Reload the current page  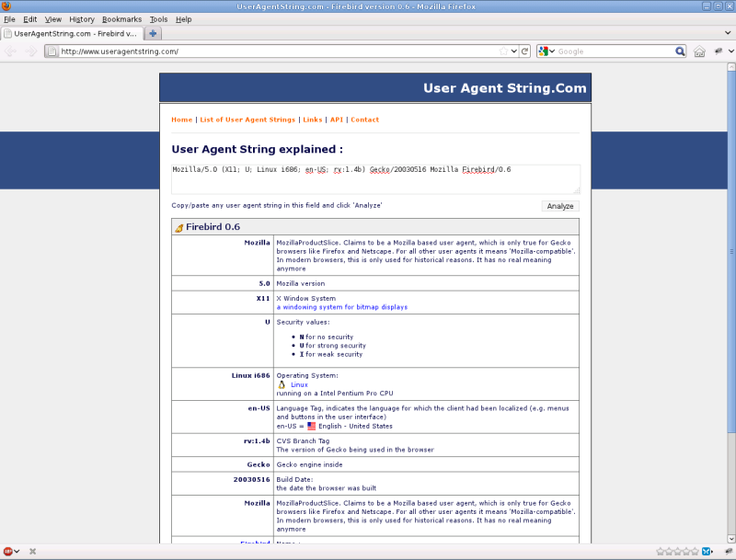[x=525, y=51]
